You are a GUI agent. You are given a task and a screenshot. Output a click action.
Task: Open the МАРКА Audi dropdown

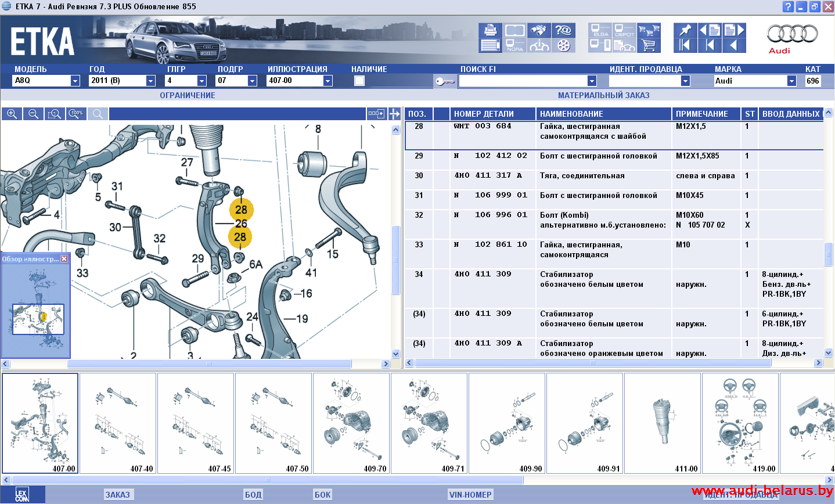tap(791, 81)
